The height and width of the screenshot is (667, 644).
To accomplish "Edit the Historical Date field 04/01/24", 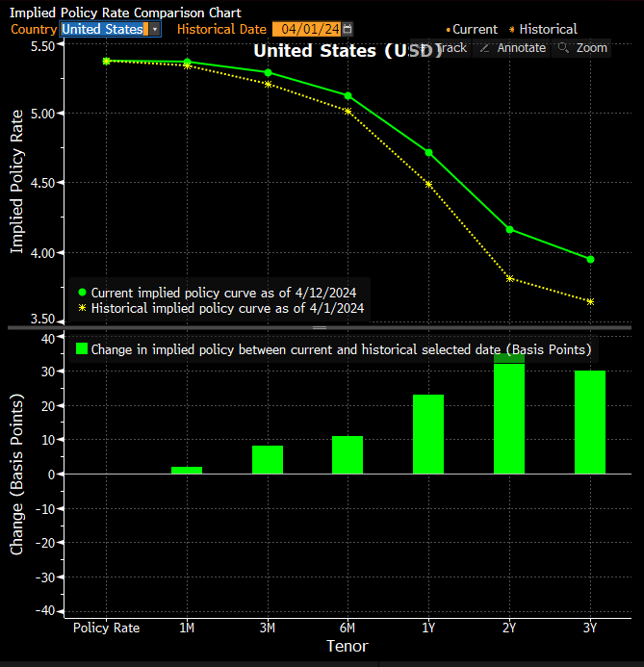I will (x=306, y=29).
